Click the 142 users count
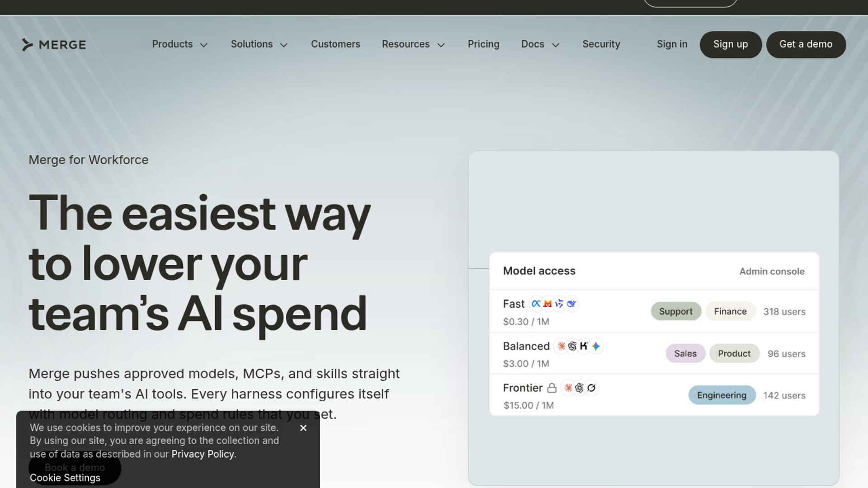 coord(784,395)
